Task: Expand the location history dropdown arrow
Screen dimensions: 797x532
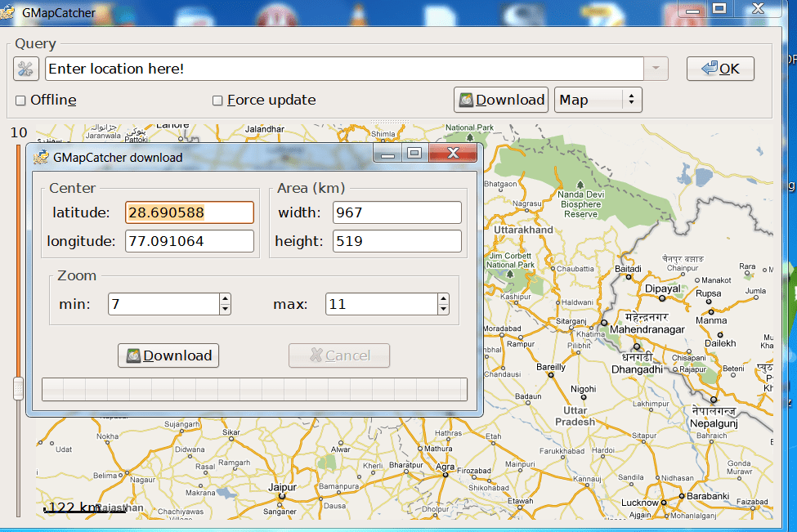Action: click(x=656, y=69)
